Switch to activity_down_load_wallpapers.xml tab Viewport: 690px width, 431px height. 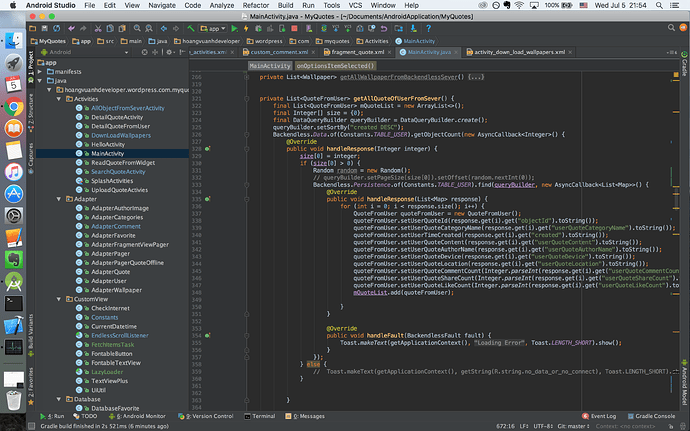tap(519, 52)
